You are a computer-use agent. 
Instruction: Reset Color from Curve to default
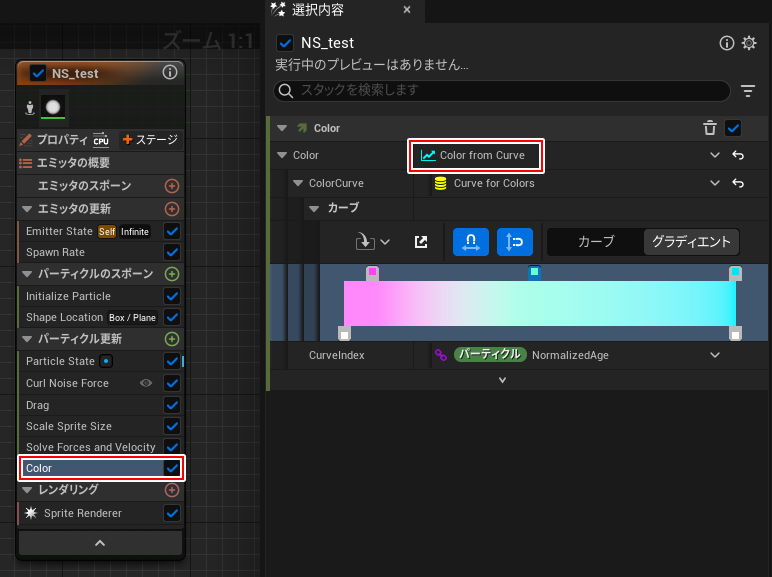pyautogui.click(x=738, y=156)
